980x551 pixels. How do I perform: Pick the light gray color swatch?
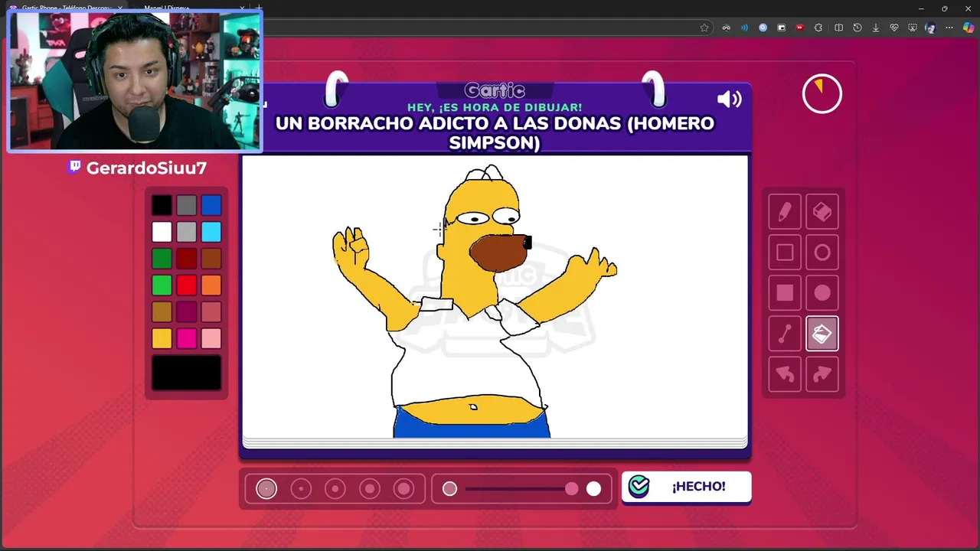[186, 232]
